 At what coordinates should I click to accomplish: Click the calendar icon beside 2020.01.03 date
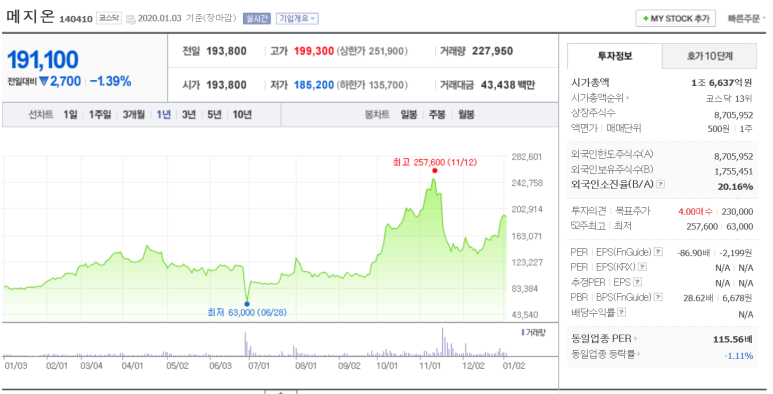click(x=131, y=19)
